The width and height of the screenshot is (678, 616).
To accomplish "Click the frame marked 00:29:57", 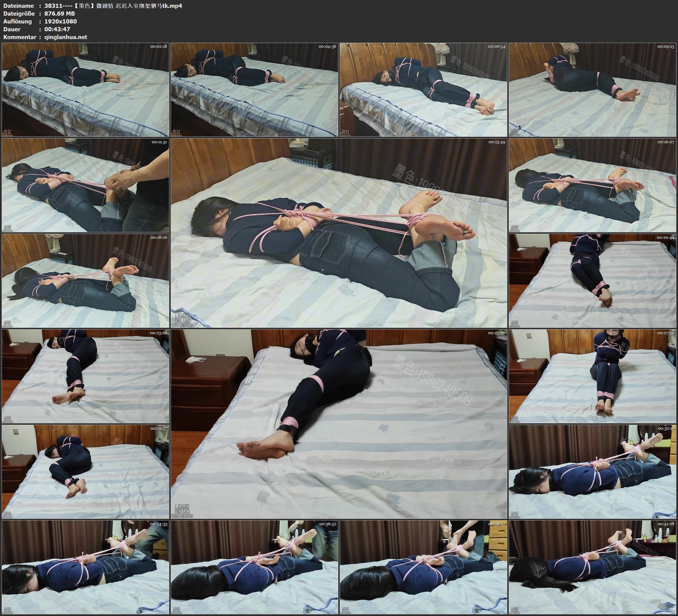I will [85, 472].
